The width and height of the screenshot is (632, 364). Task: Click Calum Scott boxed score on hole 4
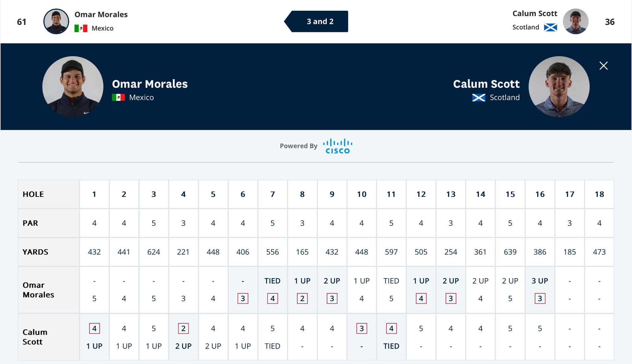click(x=183, y=328)
